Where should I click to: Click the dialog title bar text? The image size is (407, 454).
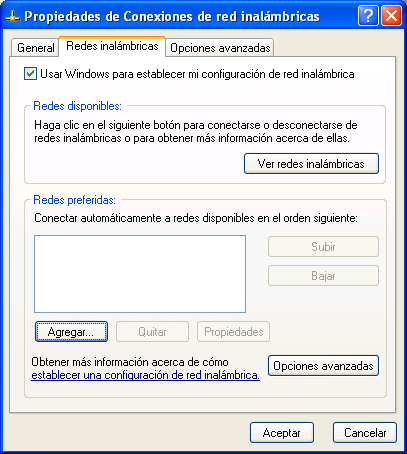point(172,16)
